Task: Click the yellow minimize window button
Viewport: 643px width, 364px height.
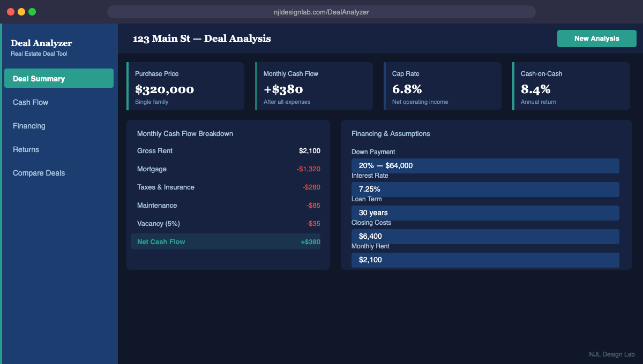Action: click(21, 12)
